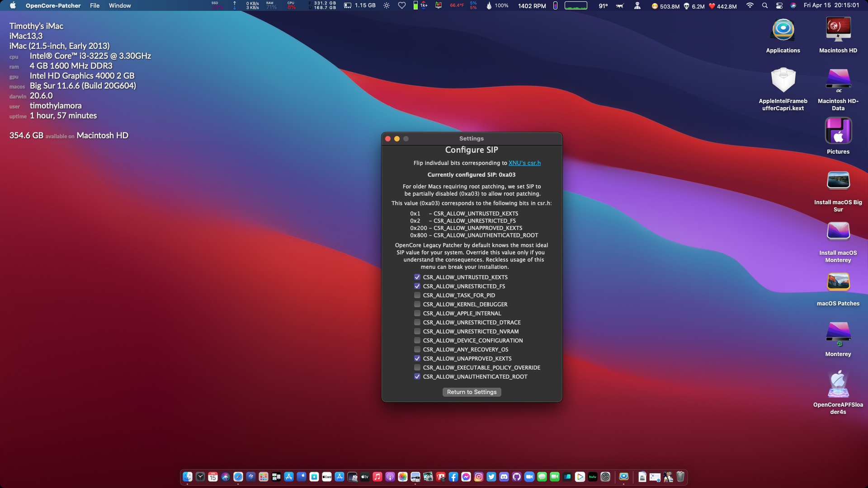Viewport: 868px width, 488px height.
Task: Open Facebook in the dock
Action: (x=453, y=477)
